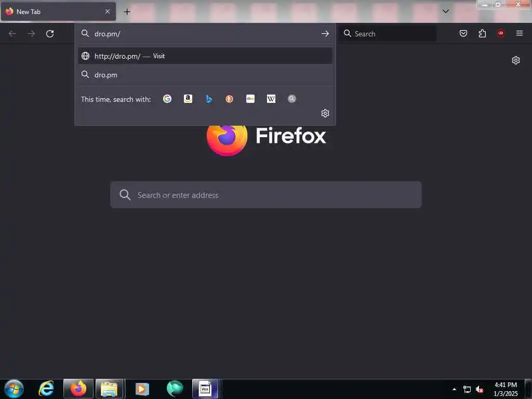Select the New Tab tab
This screenshot has width=532, height=399.
pyautogui.click(x=58, y=11)
